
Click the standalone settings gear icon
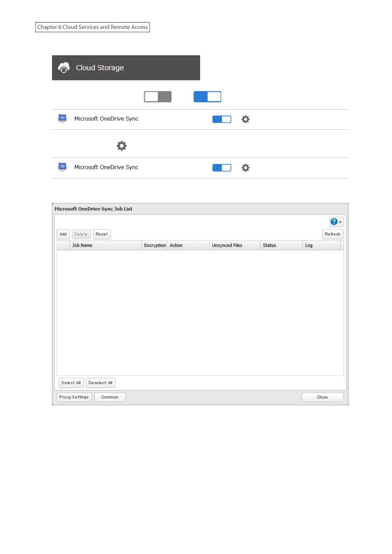pyautogui.click(x=122, y=146)
